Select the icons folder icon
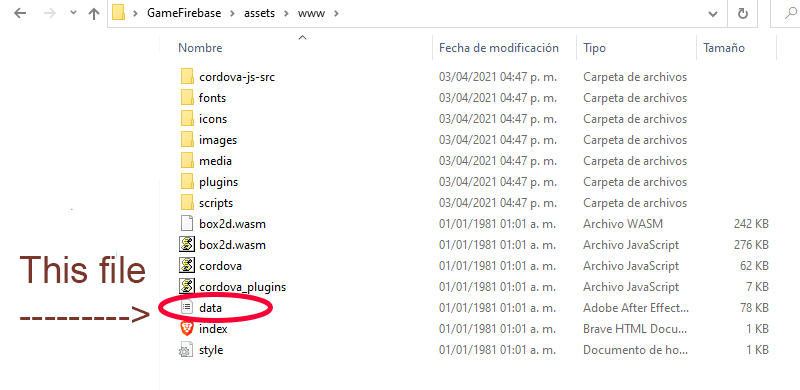The width and height of the screenshot is (800, 390). point(187,119)
